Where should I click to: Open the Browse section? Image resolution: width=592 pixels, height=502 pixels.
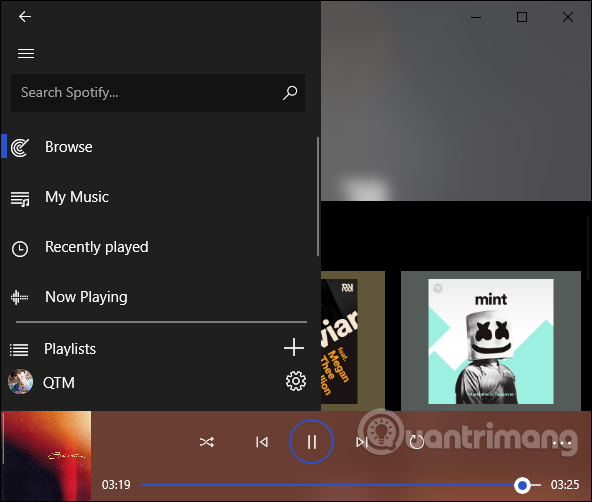[68, 147]
